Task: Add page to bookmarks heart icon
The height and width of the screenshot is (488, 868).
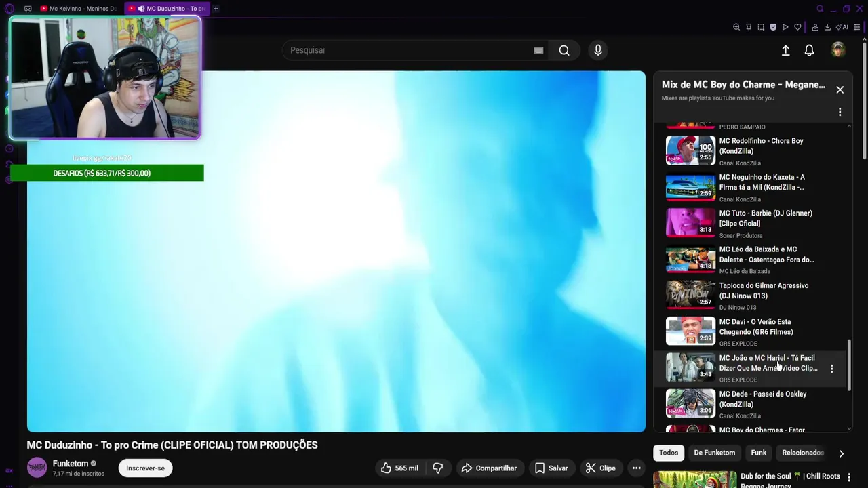Action: click(797, 27)
